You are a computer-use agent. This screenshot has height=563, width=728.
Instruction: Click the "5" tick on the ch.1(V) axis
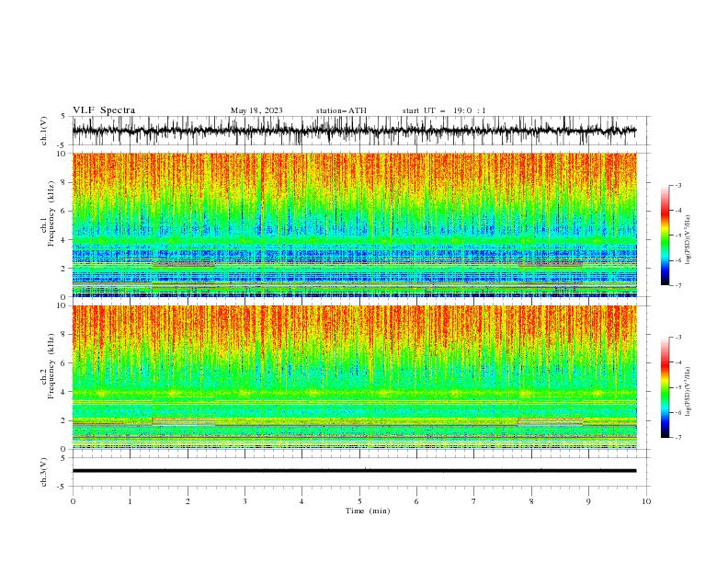63,117
